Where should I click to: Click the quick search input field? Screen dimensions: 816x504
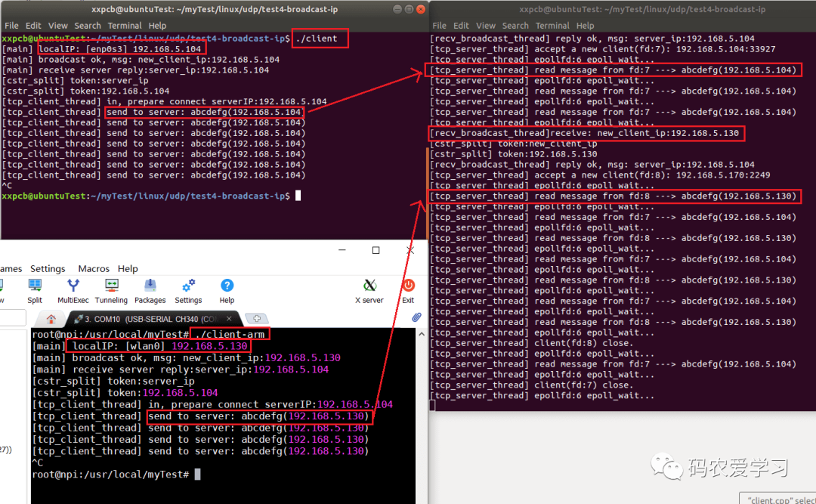(x=11, y=318)
